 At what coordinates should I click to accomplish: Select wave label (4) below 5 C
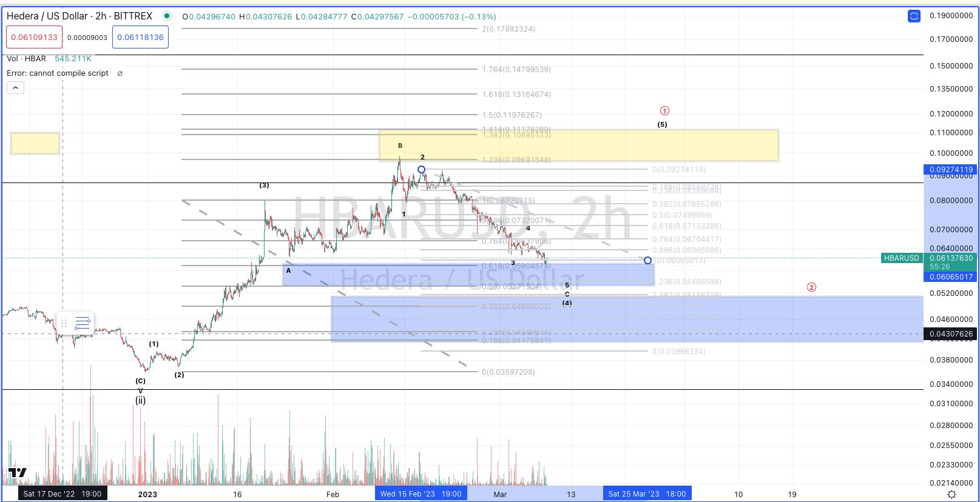[567, 303]
